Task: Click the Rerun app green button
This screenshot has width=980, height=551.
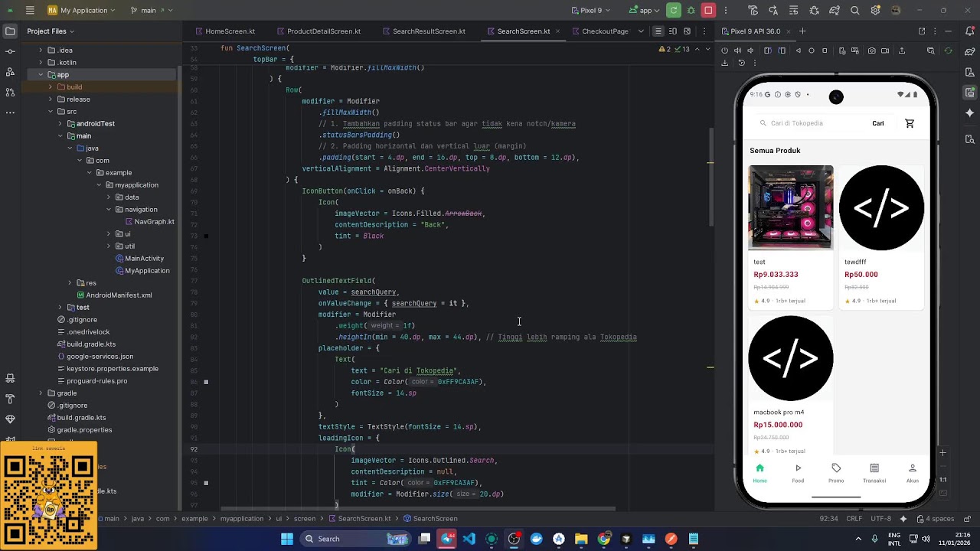Action: point(674,10)
